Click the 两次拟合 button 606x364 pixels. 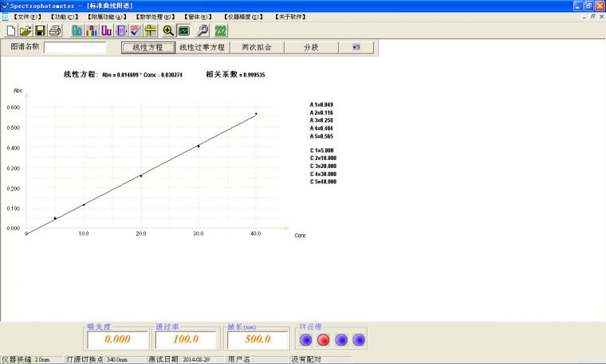(257, 48)
